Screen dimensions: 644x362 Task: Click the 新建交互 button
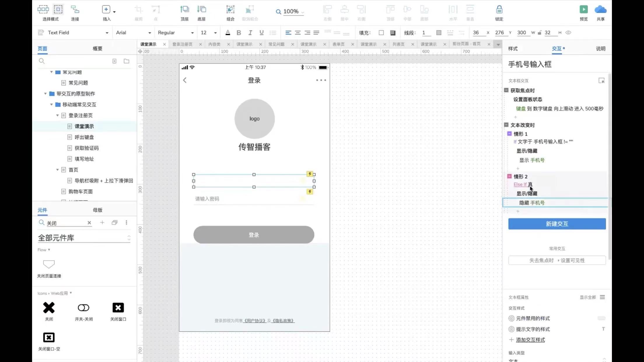pyautogui.click(x=557, y=224)
